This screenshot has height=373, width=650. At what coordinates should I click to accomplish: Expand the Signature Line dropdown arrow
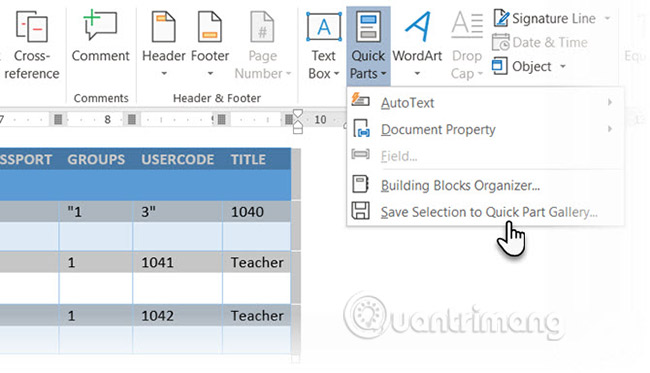[x=607, y=18]
